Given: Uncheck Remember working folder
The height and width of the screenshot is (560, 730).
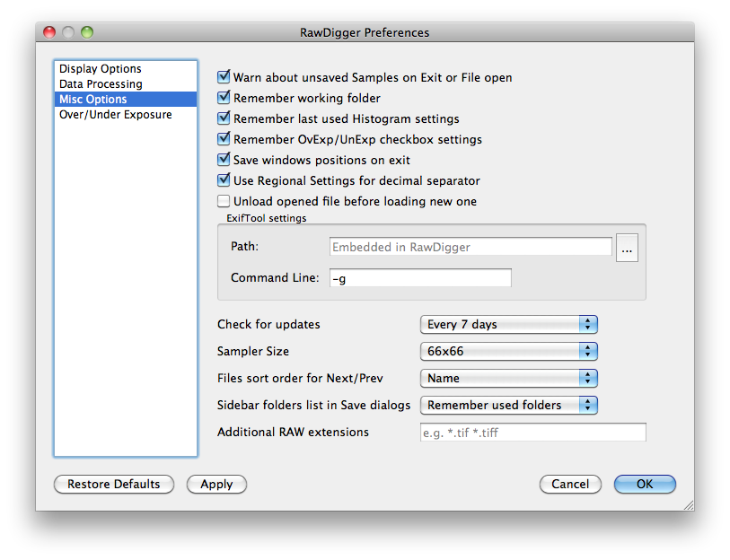Looking at the screenshot, I should 224,98.
